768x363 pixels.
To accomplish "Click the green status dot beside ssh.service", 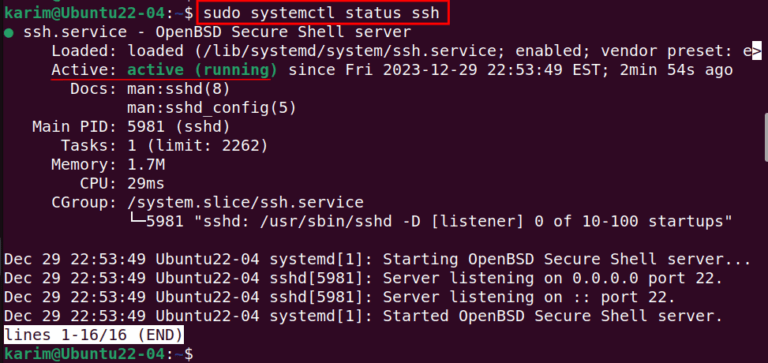I will (x=8, y=33).
